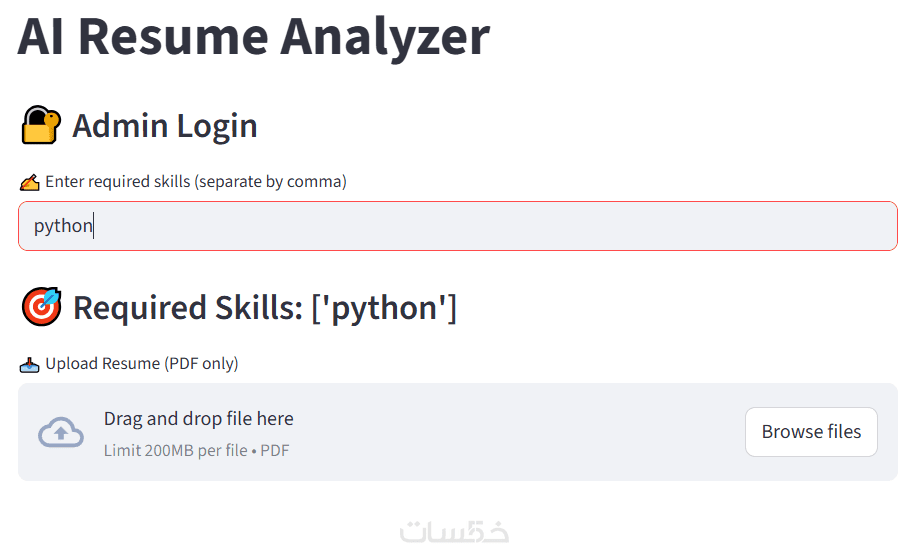Screen dimensions: 910x554
Task: Click the lock emoji icon beside Admin Login
Action: 41,126
